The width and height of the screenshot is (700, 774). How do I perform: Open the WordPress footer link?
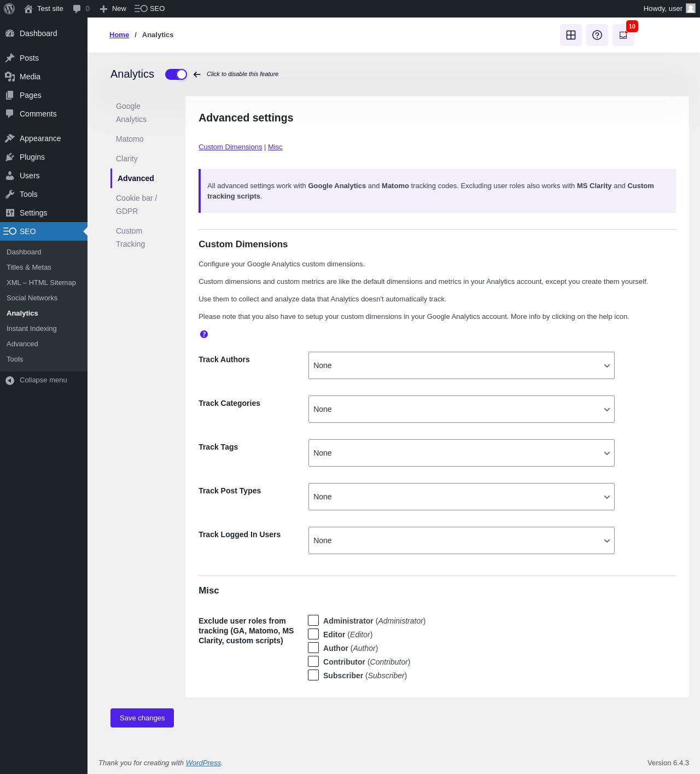pyautogui.click(x=203, y=763)
